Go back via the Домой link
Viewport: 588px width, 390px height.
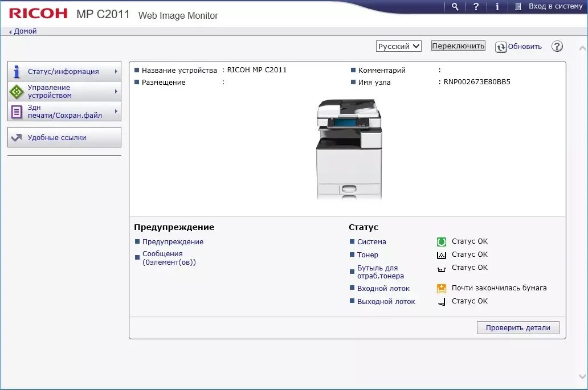(x=25, y=31)
